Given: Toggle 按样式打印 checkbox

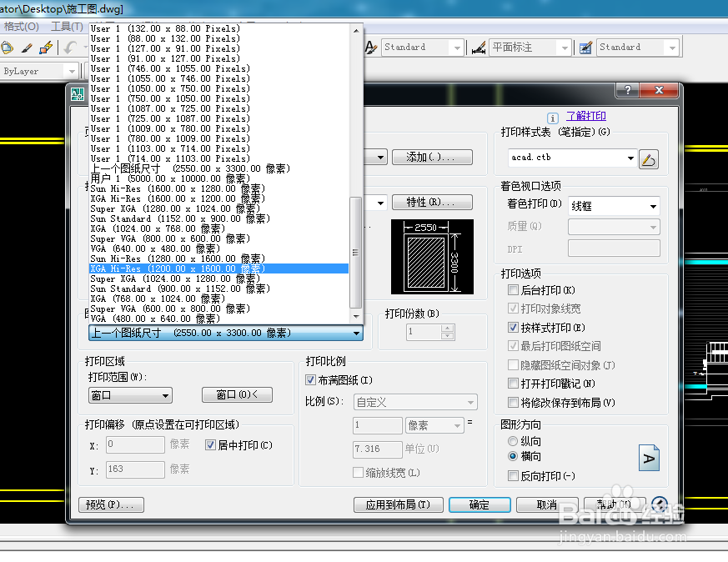Looking at the screenshot, I should (x=513, y=327).
